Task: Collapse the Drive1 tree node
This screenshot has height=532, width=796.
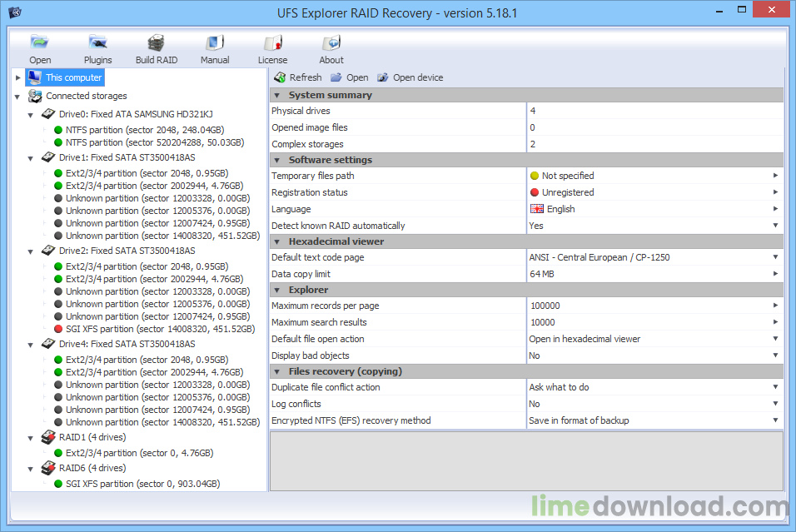Action: click(31, 158)
